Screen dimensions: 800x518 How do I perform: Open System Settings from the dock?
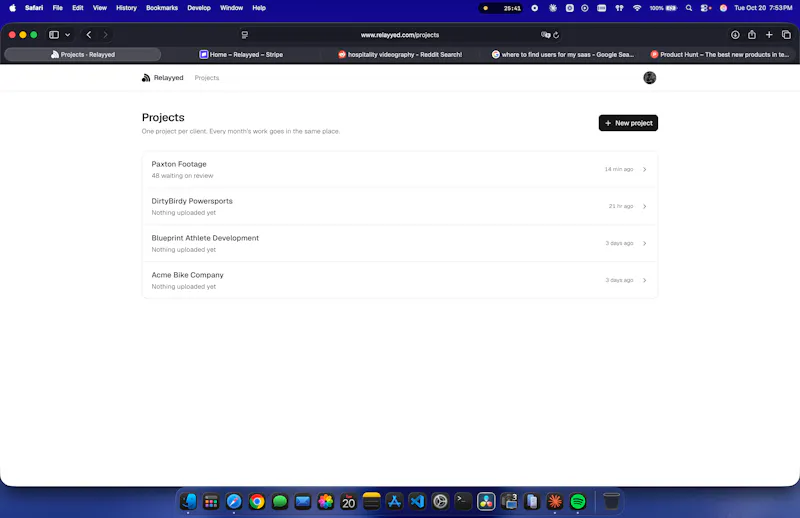coord(440,502)
